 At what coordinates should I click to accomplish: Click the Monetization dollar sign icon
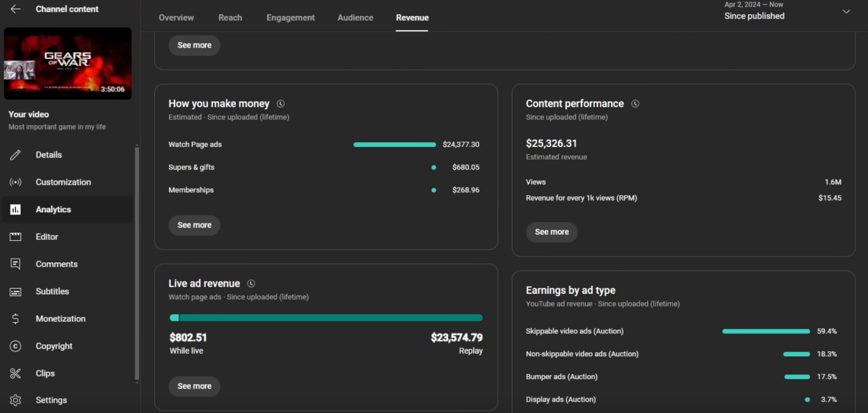pyautogui.click(x=16, y=319)
